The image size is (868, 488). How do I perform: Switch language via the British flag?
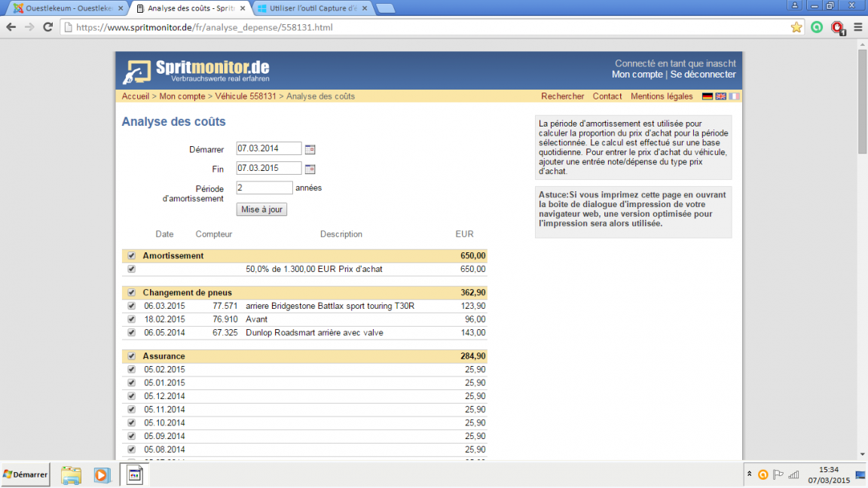(720, 96)
